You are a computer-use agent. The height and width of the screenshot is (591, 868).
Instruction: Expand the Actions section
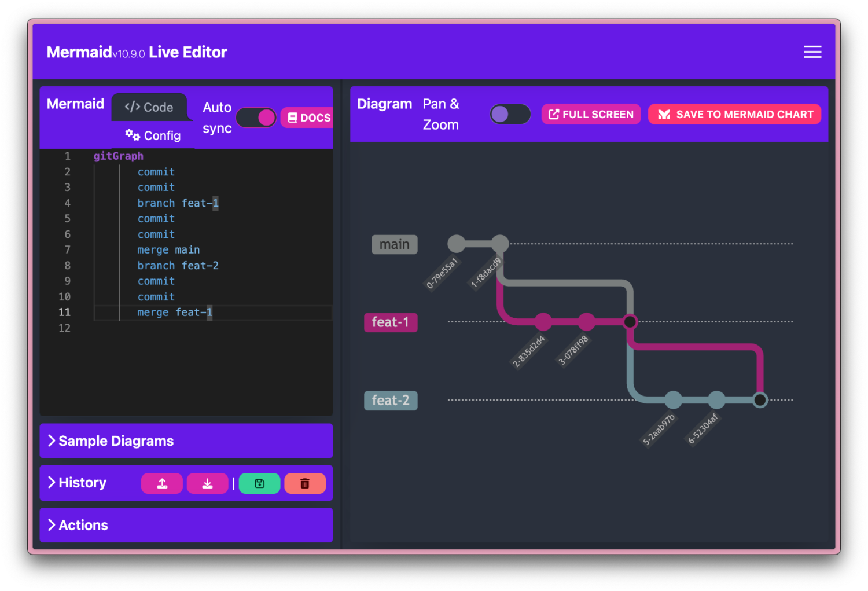186,525
